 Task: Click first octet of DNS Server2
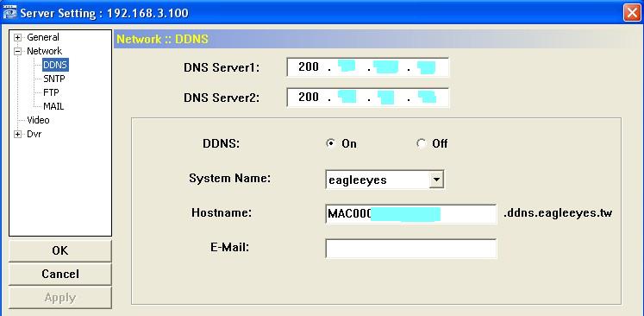click(309, 98)
